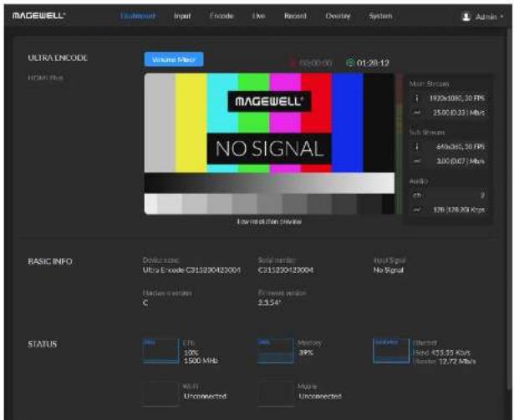Click the ULTRA ENCODE heading

(58, 58)
